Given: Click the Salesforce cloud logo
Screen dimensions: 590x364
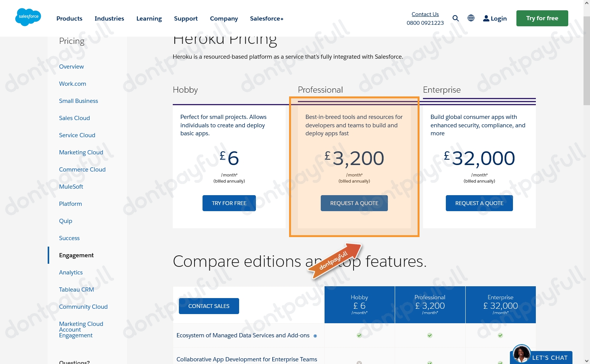Looking at the screenshot, I should point(28,17).
